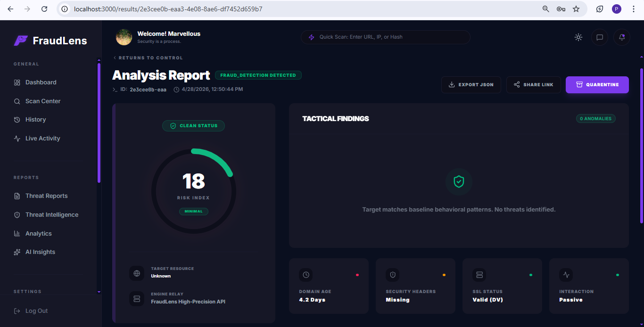The width and height of the screenshot is (644, 327).
Task: Click the sidebar purple scrollbar
Action: 99,123
